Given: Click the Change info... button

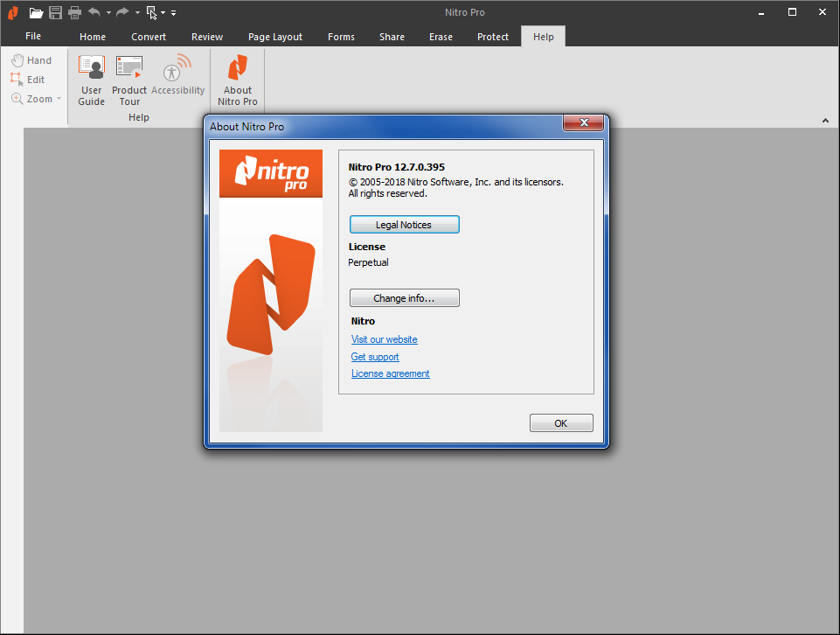Looking at the screenshot, I should (x=405, y=298).
